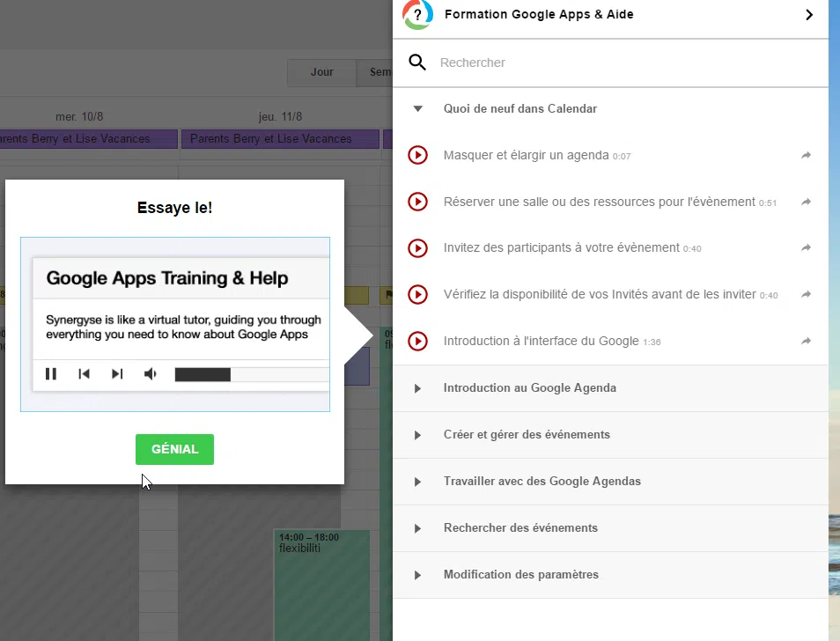840x641 pixels.
Task: Play video Réserver une salle ou des ressources
Action: pyautogui.click(x=418, y=202)
